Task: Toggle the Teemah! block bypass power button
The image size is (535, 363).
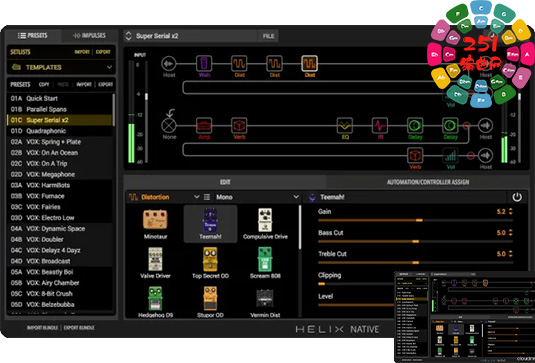Action: (517, 197)
